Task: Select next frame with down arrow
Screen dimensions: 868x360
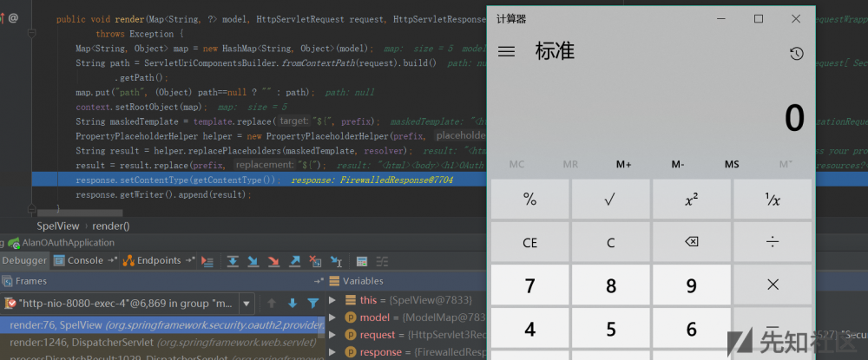Action: pyautogui.click(x=293, y=303)
